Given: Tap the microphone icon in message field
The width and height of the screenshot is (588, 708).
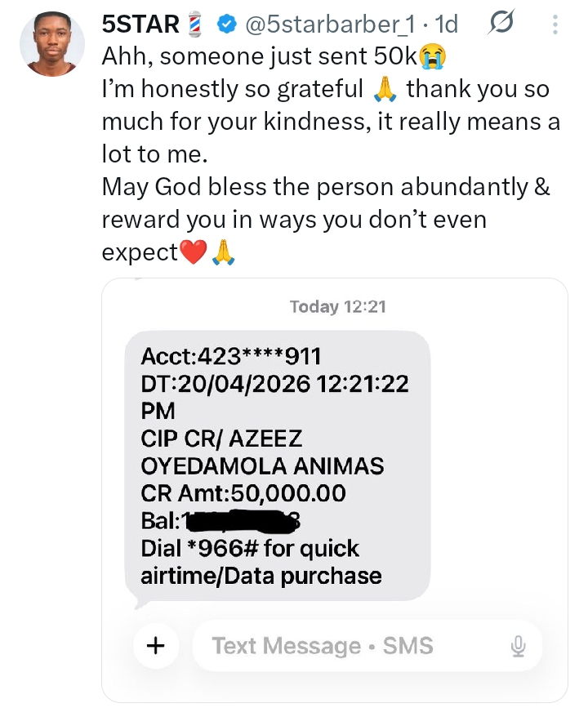Looking at the screenshot, I should pyautogui.click(x=518, y=647).
